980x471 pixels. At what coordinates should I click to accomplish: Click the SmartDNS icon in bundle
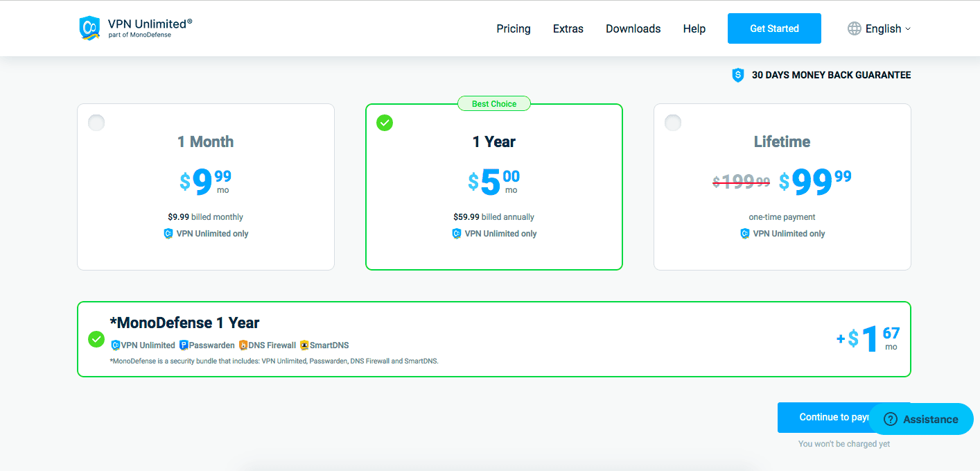304,345
